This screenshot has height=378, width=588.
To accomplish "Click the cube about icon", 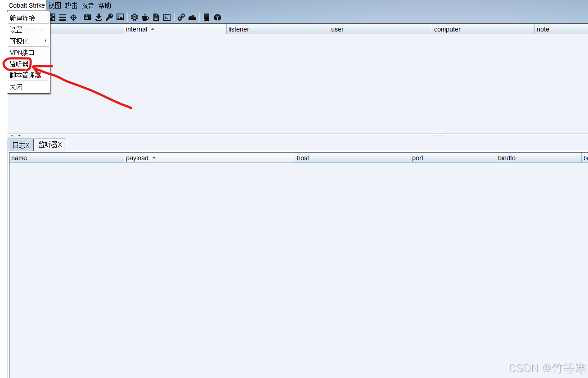I will (218, 17).
